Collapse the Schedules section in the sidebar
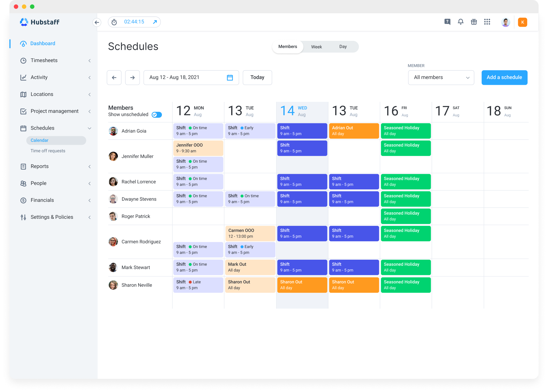The width and height of the screenshot is (548, 392). (x=90, y=128)
